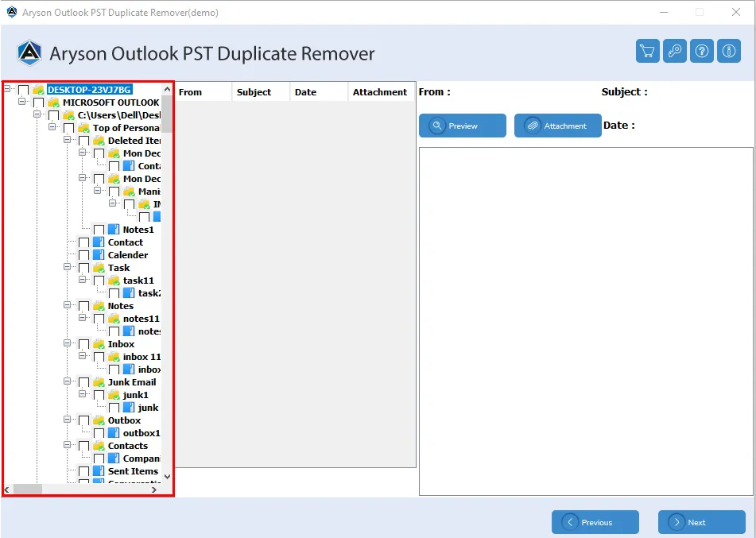The width and height of the screenshot is (756, 538).
Task: Check the MICROSOFT OUTLOOK checkbox
Action: click(39, 103)
